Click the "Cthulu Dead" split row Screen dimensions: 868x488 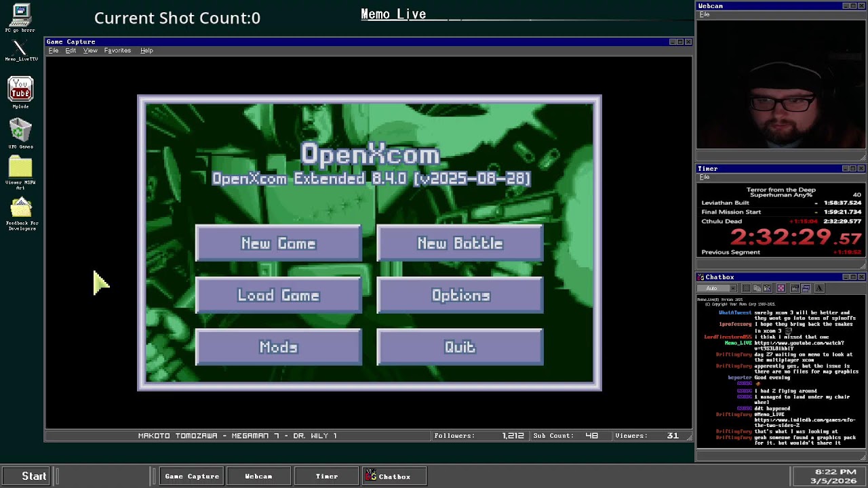pos(781,221)
